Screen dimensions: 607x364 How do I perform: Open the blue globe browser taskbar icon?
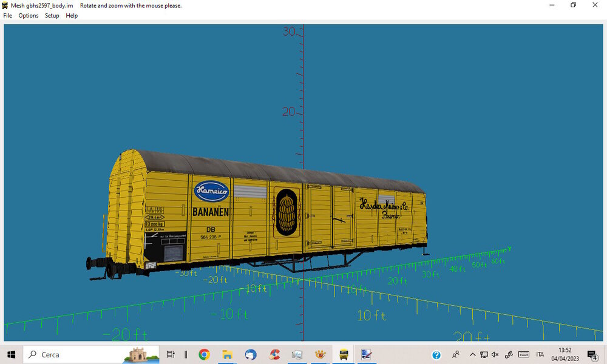(x=251, y=354)
